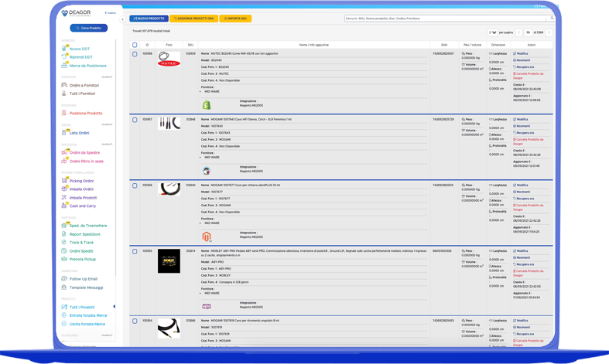Image resolution: width=609 pixels, height=364 pixels.
Task: Click the Picking Ordini cart icon
Action: [64, 180]
